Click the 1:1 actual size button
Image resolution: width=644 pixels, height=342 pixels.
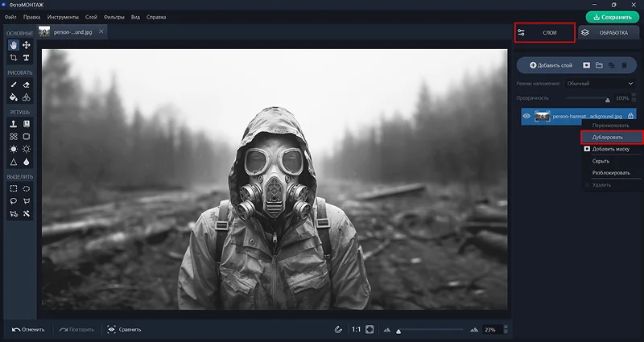356,329
